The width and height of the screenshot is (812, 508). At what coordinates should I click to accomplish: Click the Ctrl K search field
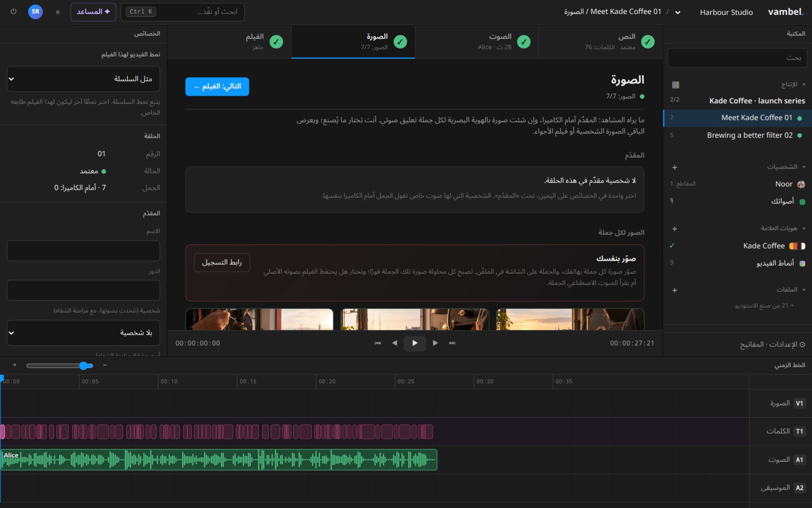coord(183,12)
